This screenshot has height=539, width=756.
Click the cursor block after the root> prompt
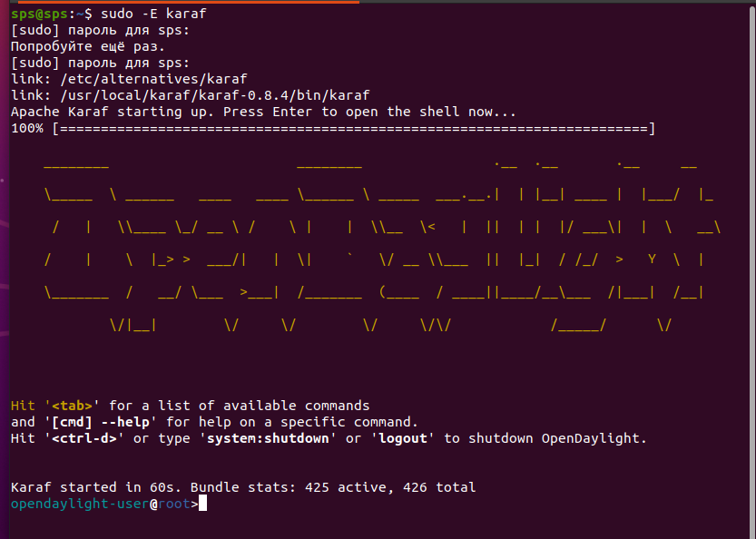click(x=202, y=504)
